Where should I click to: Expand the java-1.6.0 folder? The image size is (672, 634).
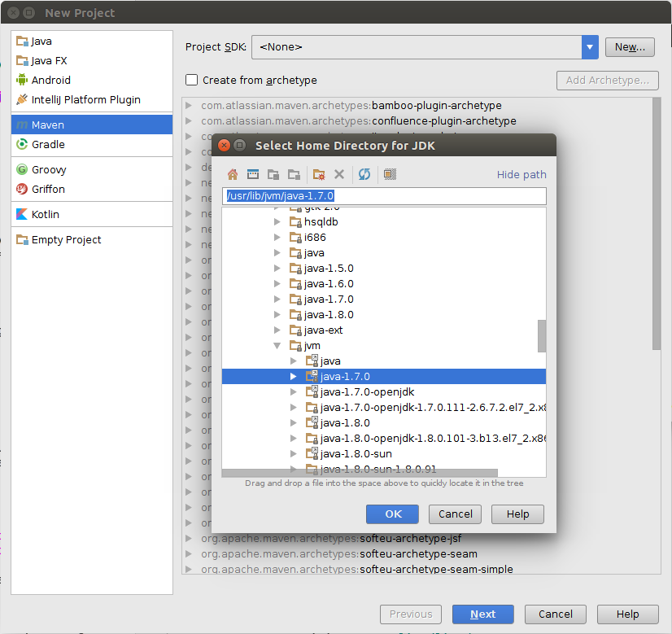tap(277, 284)
